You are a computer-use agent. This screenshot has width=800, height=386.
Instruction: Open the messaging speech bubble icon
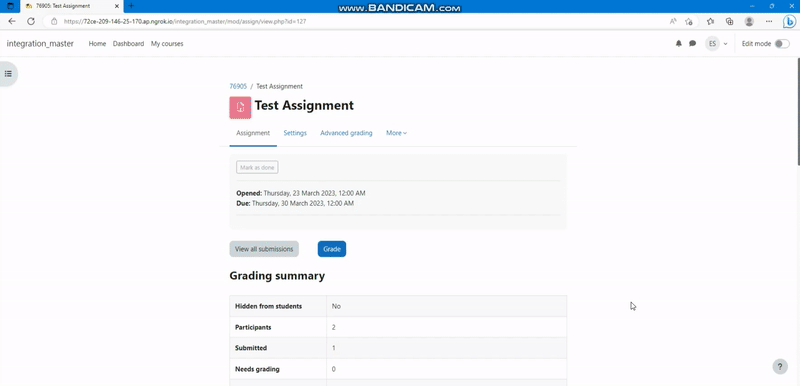(692, 44)
